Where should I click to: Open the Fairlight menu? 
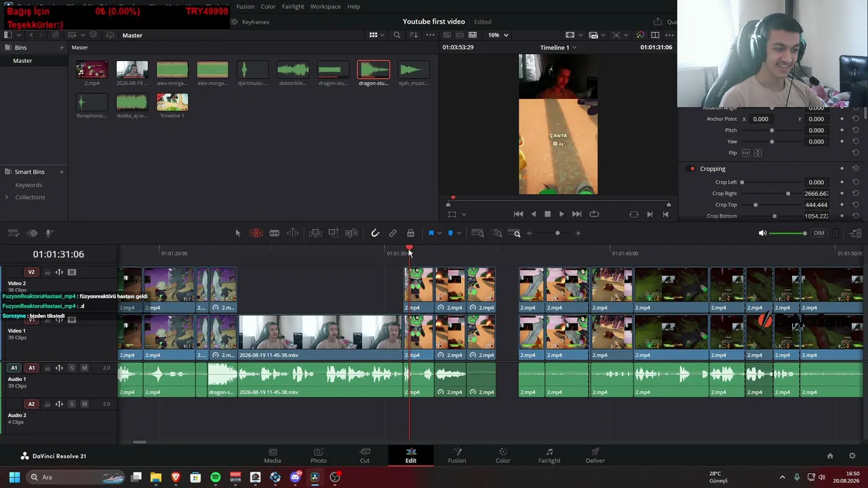[x=293, y=6]
